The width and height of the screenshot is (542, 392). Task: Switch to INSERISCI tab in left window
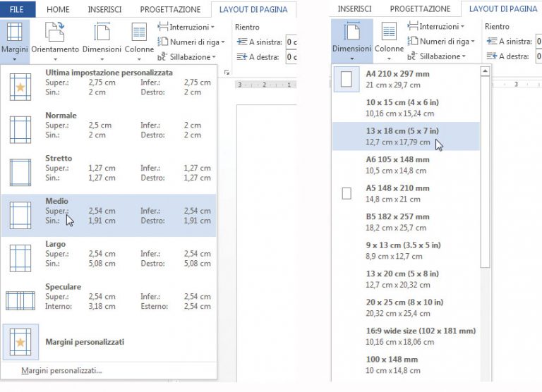104,9
